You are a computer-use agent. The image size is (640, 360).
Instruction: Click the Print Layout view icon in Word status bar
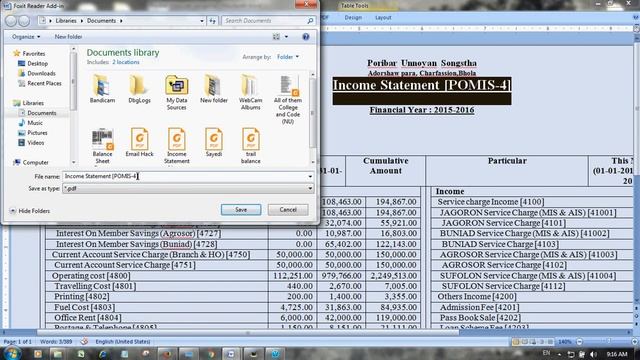click(516, 342)
